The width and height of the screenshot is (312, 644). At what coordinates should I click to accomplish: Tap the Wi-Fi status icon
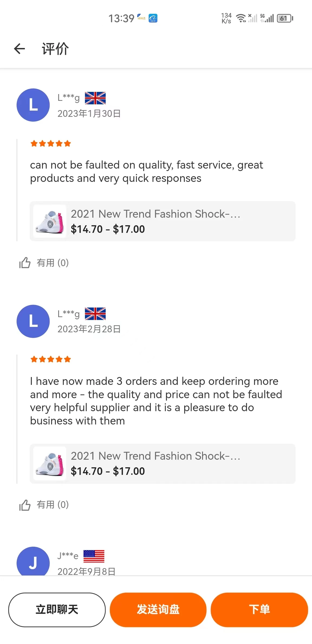pos(241,18)
